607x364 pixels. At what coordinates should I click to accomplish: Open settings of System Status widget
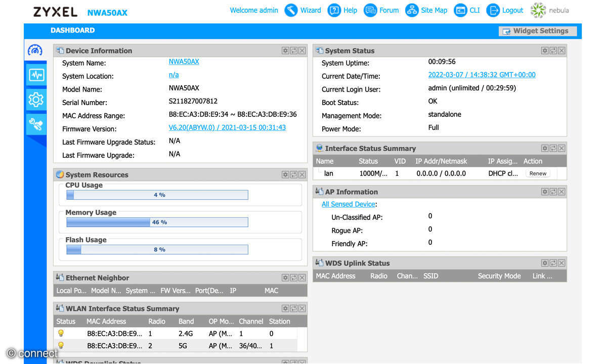545,51
